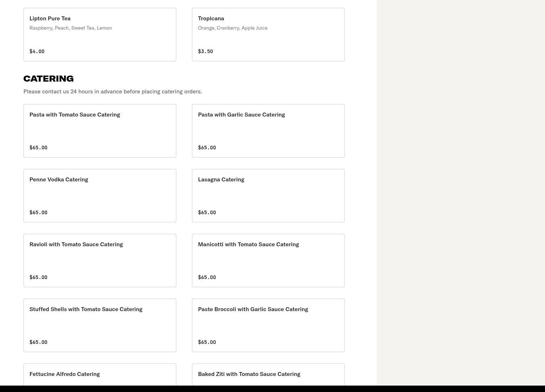Click $65.00 price under Manicotti with Tomato Sauce
545x392 pixels.
tap(207, 277)
